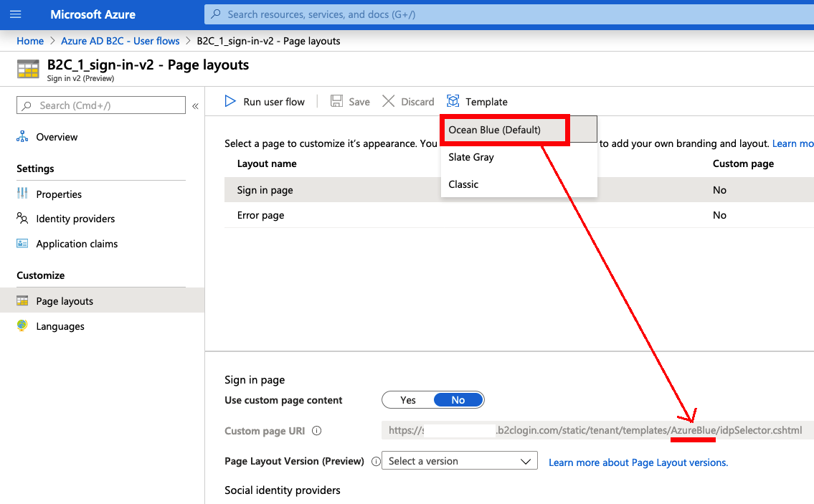Set Use custom page content to No
814x504 pixels.
pyautogui.click(x=458, y=400)
